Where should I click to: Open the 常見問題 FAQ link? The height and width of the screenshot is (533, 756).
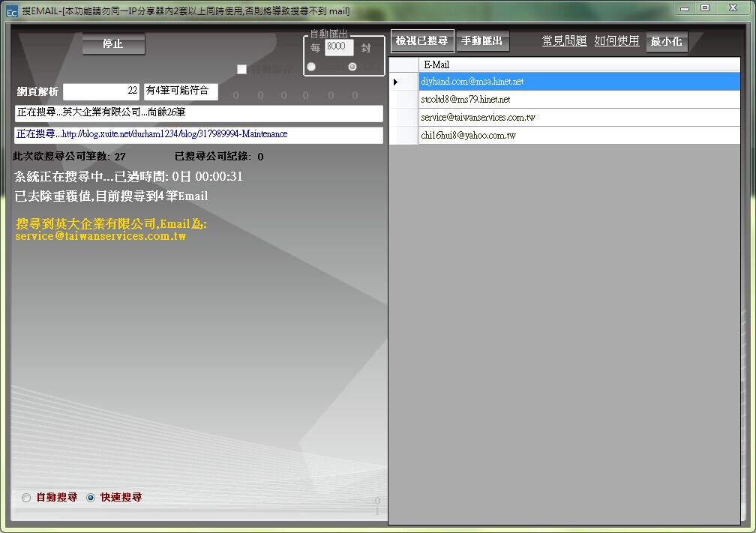pos(564,41)
